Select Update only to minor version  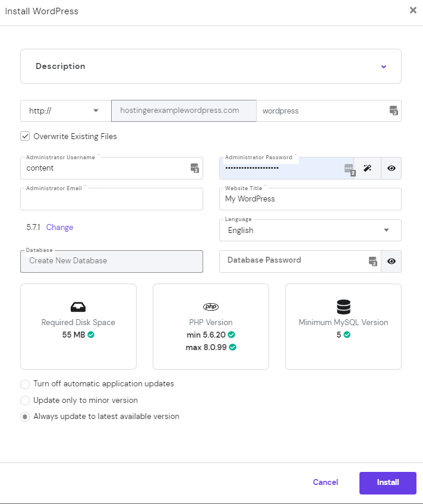click(x=25, y=401)
